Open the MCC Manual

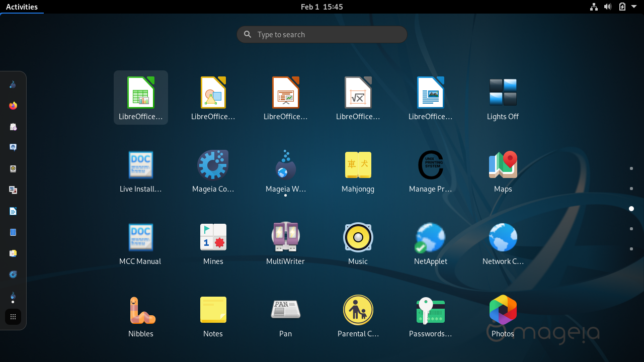click(141, 242)
